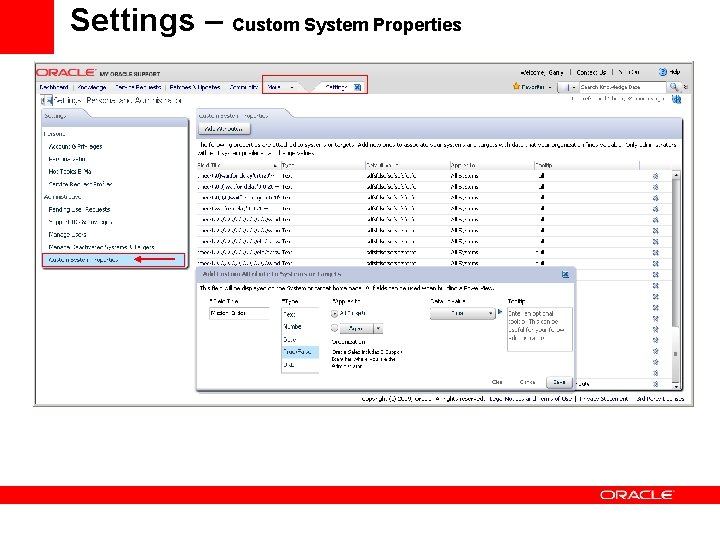
Task: Open the 3rd Party Licenses link
Action: 660,399
